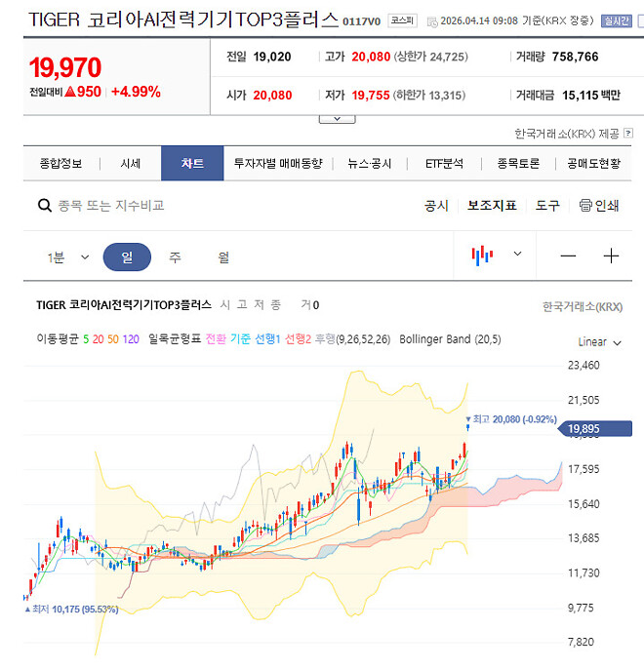Screen dimensions: 644x670
Task: Open the ETF분석 tab
Action: pyautogui.click(x=444, y=163)
